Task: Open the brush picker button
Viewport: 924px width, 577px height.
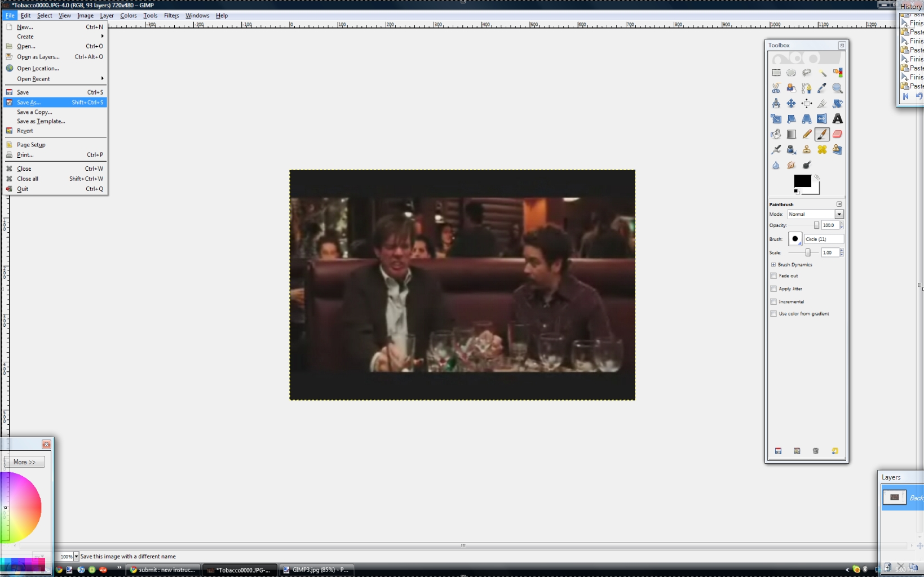Action: 795,239
